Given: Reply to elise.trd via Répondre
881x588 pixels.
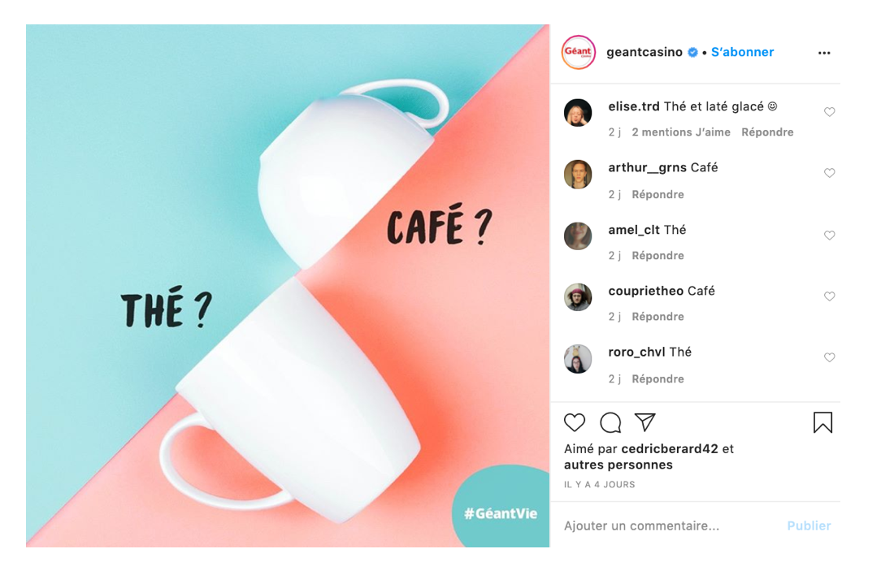Looking at the screenshot, I should pos(767,132).
